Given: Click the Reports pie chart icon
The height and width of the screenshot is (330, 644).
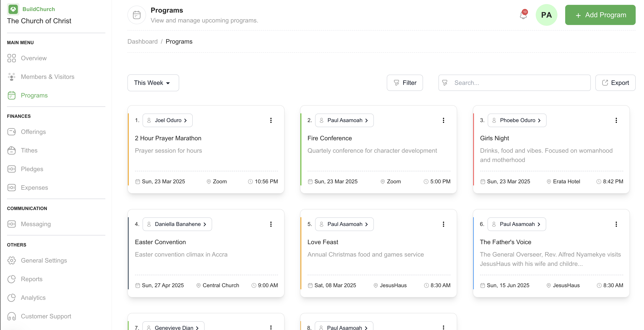Looking at the screenshot, I should pyautogui.click(x=11, y=279).
